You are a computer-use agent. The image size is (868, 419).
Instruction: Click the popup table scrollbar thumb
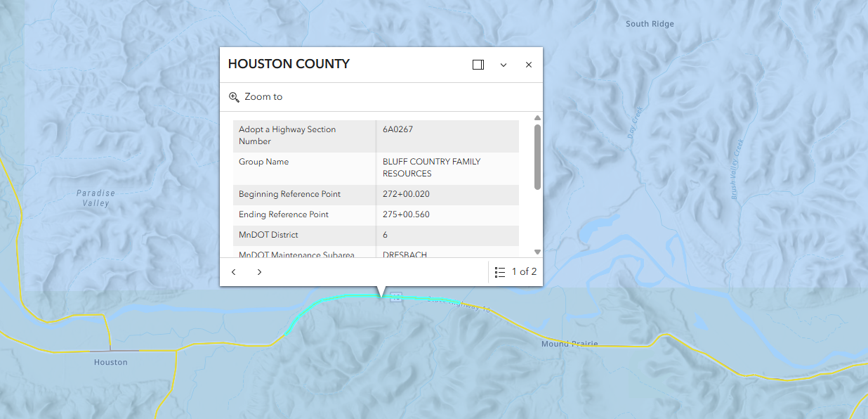tap(537, 156)
